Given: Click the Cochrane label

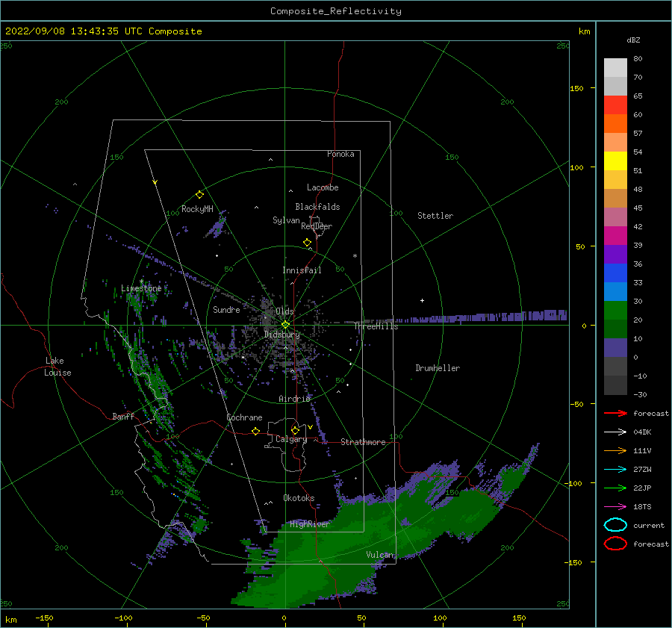Looking at the screenshot, I should pos(244,417).
